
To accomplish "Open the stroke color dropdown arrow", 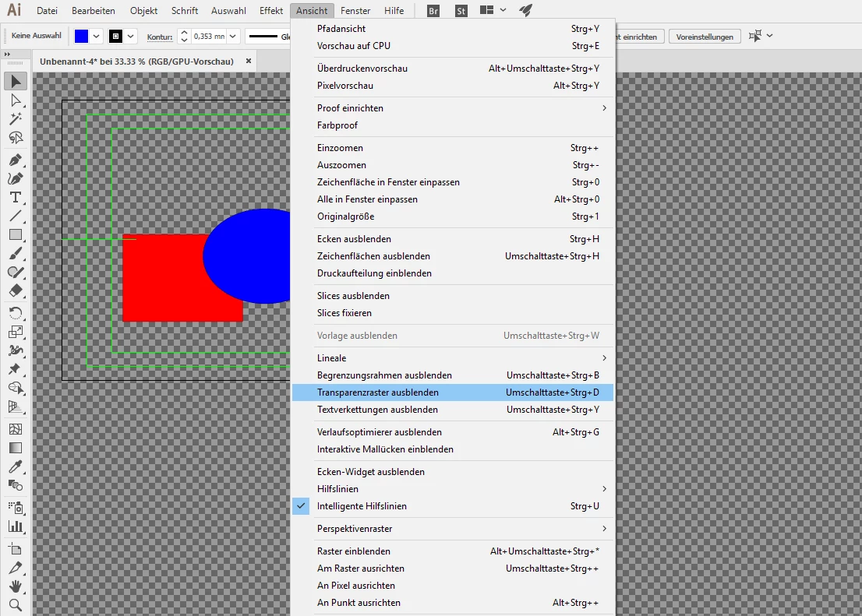I will click(x=130, y=37).
